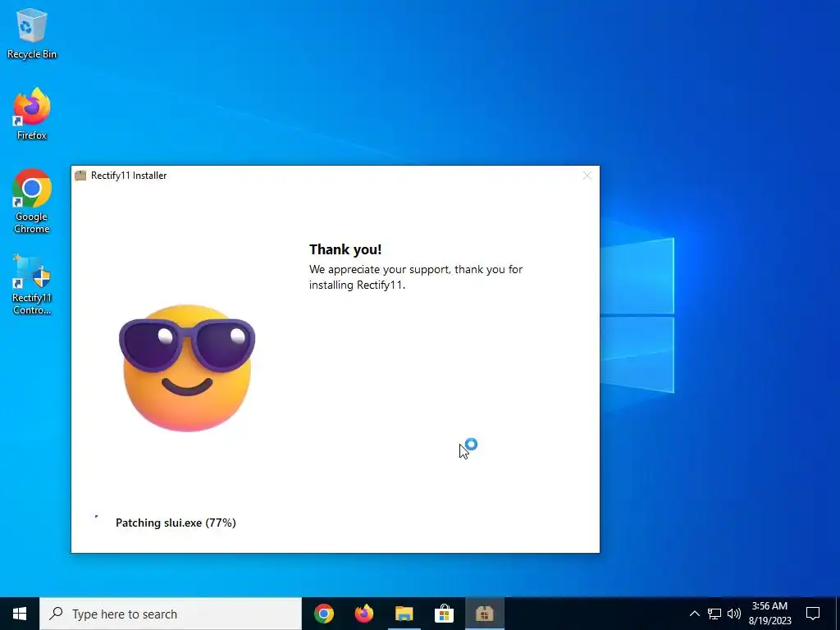Image resolution: width=840 pixels, height=630 pixels.
Task: Open File Explorer from the taskbar
Action: click(x=404, y=614)
